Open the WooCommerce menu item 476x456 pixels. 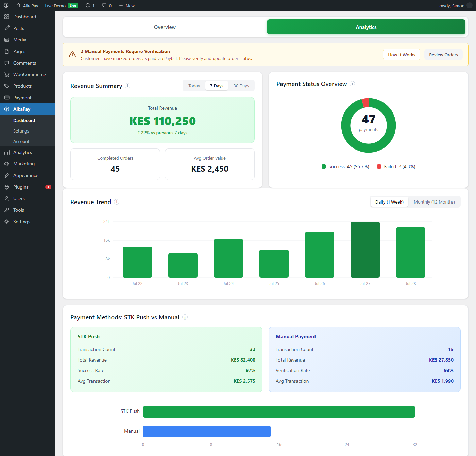pos(28,74)
